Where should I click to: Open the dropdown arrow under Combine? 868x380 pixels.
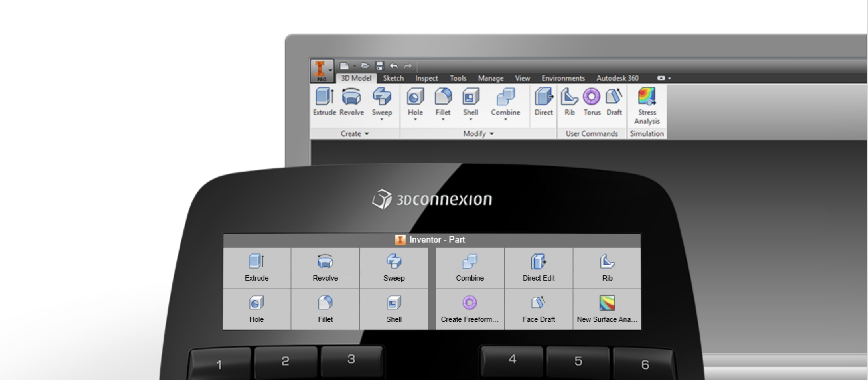point(505,119)
